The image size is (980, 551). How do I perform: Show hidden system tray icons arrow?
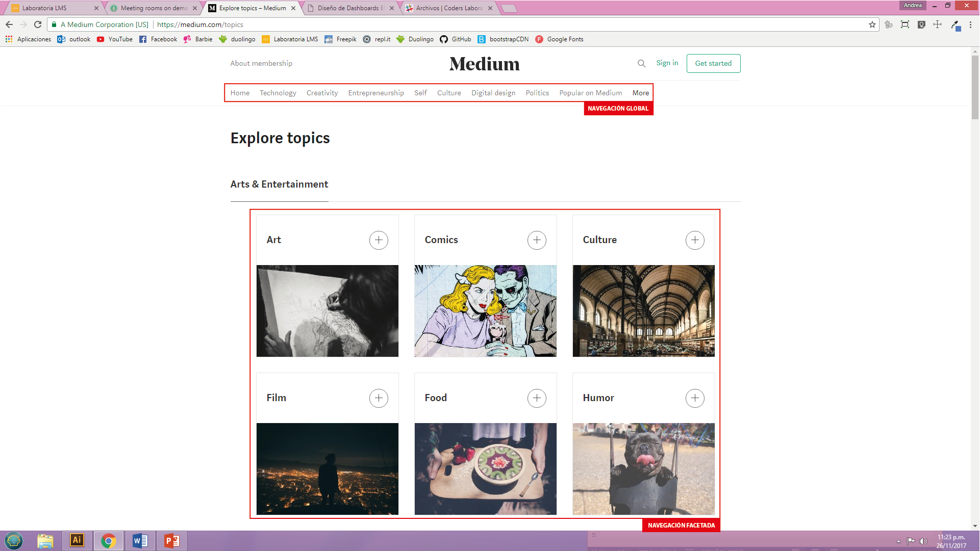[898, 541]
